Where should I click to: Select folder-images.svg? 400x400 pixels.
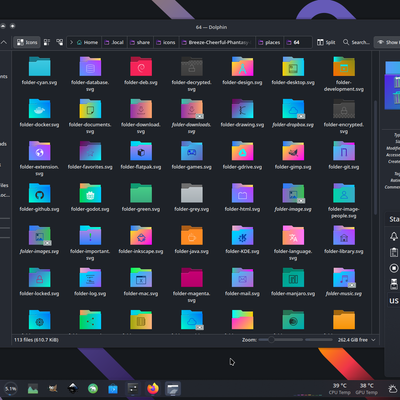[39, 240]
